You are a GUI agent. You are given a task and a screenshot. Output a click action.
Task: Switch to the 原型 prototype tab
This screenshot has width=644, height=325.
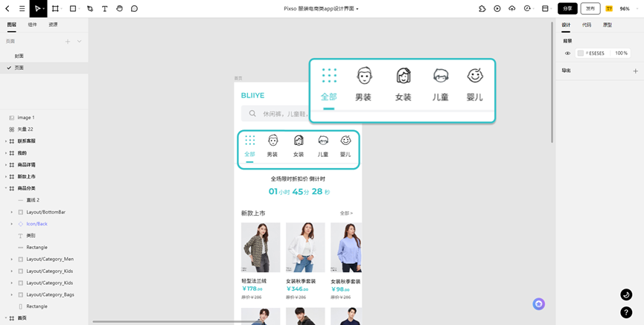point(608,25)
